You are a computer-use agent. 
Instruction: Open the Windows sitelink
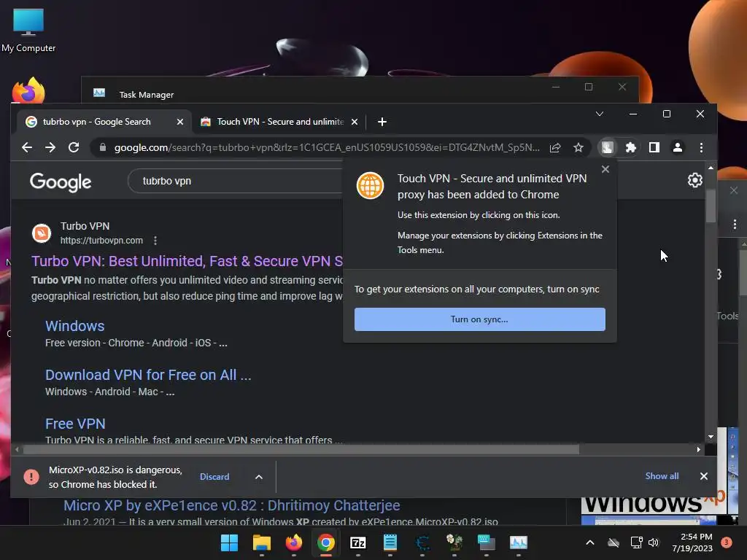[75, 326]
